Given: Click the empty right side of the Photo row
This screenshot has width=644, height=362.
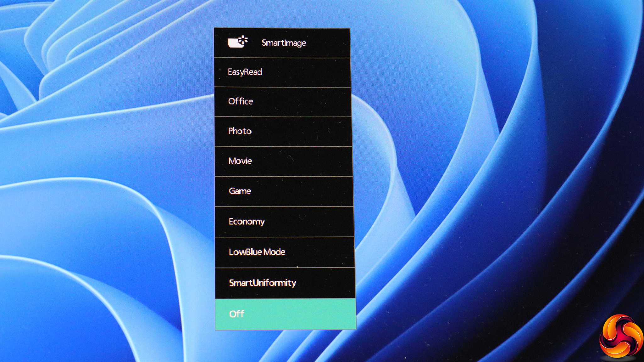Looking at the screenshot, I should click(314, 131).
